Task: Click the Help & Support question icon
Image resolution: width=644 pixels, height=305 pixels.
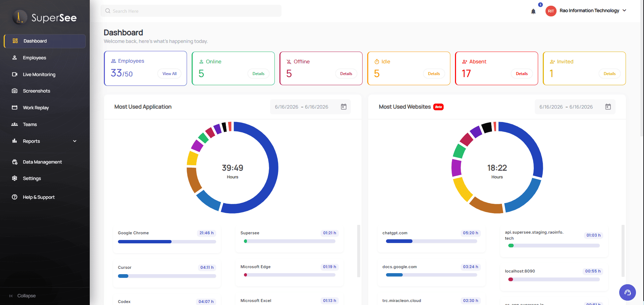Action: [x=14, y=197]
